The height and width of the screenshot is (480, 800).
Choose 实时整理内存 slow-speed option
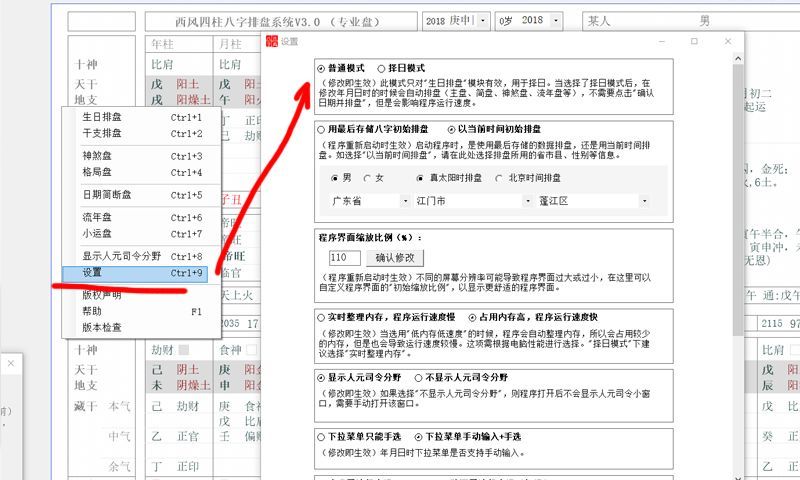pyautogui.click(x=321, y=317)
